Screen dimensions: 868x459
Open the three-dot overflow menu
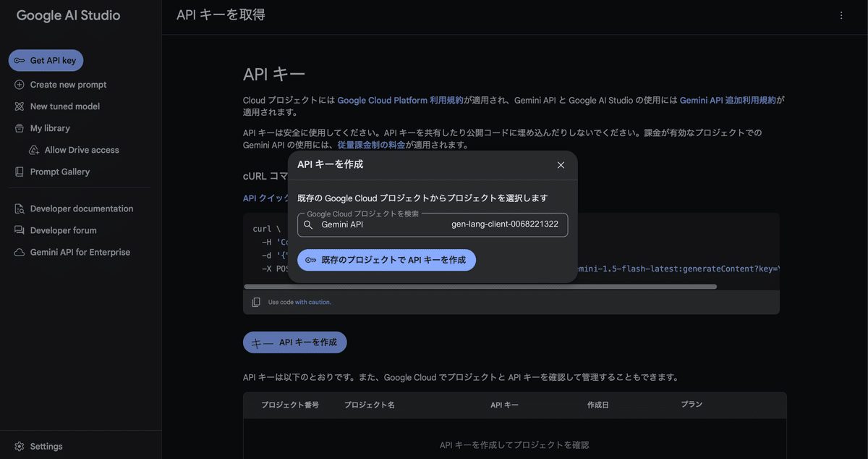[x=841, y=14]
